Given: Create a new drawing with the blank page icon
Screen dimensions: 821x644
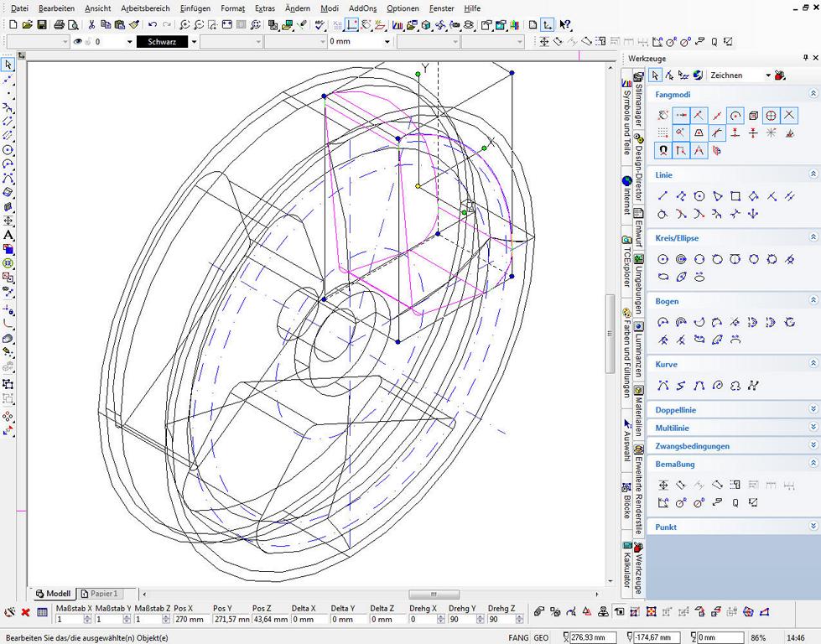Looking at the screenshot, I should pos(13,24).
